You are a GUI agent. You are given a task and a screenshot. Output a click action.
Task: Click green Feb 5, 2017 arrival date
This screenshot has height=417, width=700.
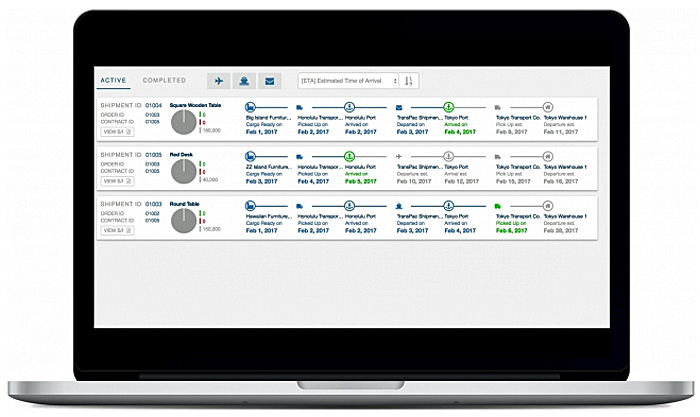pos(361,181)
